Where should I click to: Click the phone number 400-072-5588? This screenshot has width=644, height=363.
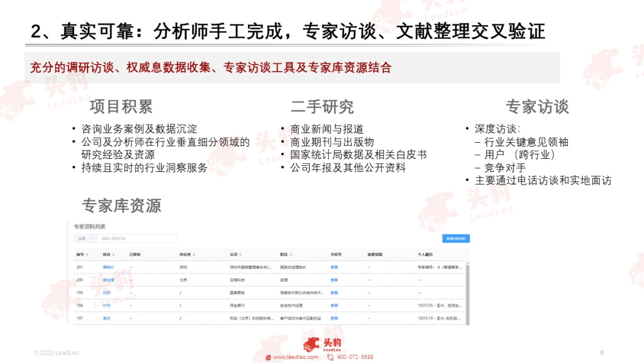click(x=355, y=357)
